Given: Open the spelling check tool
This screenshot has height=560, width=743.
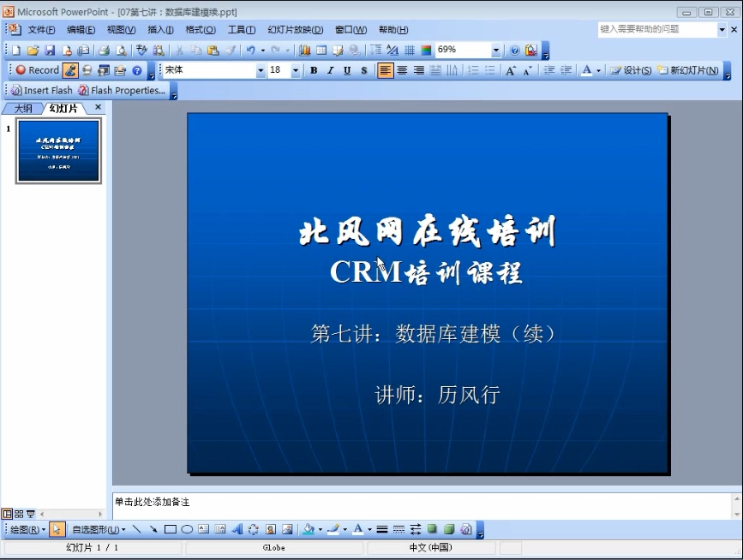Looking at the screenshot, I should (x=143, y=49).
